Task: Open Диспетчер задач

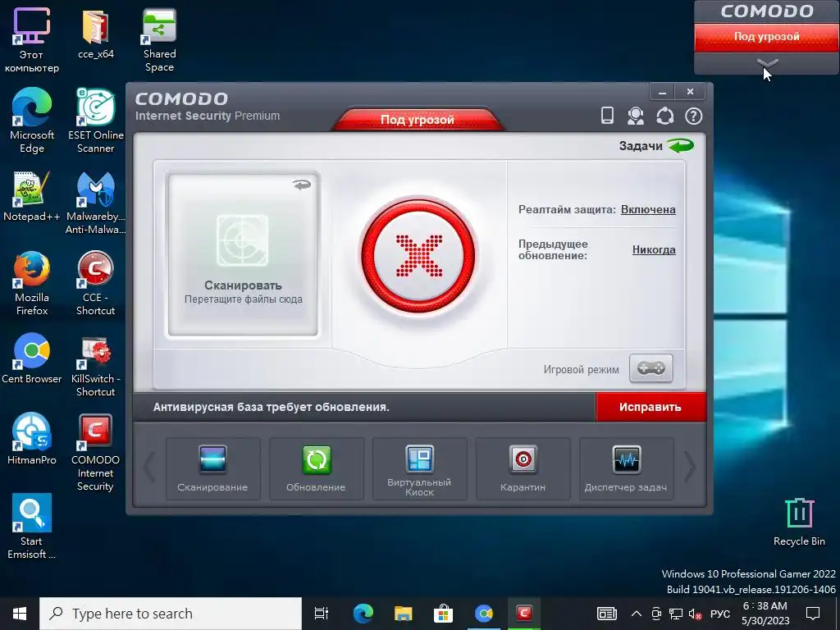Action: click(626, 468)
